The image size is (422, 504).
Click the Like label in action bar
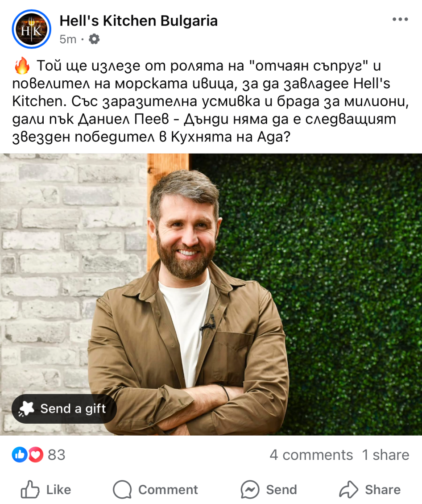[x=58, y=490]
